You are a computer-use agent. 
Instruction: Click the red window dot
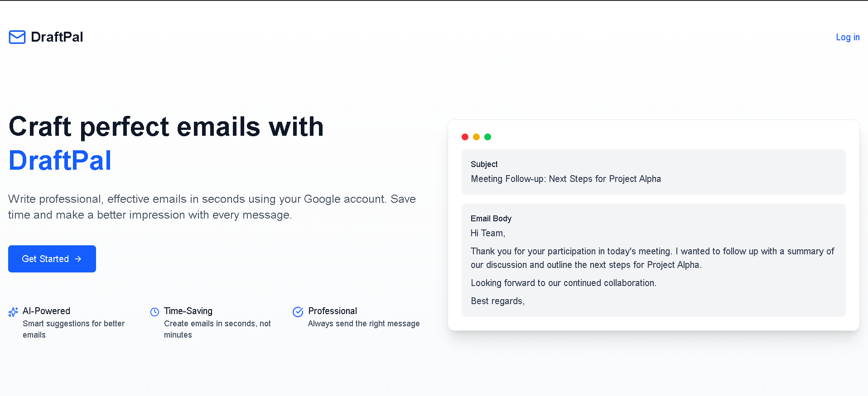pos(465,137)
